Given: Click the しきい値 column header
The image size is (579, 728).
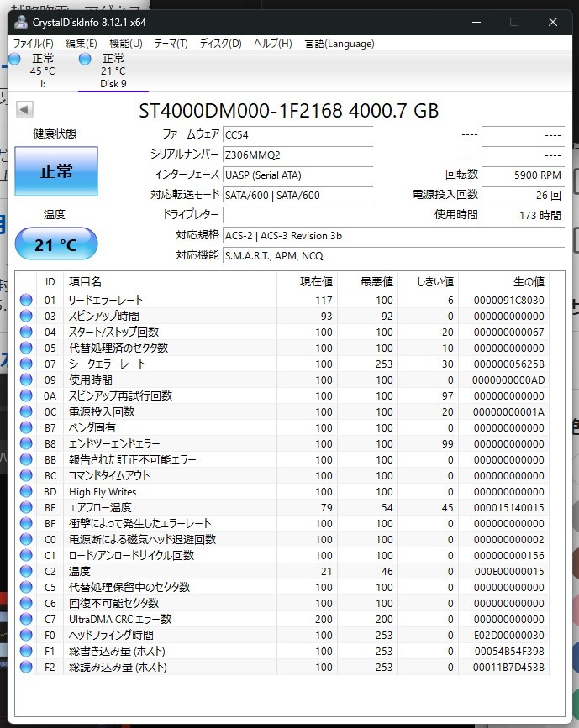Looking at the screenshot, I should tap(429, 281).
